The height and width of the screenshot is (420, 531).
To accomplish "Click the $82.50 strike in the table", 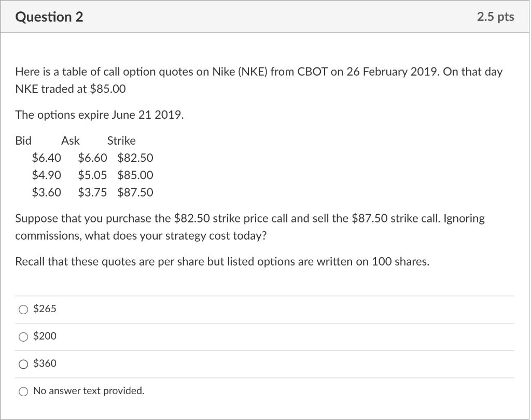I will pyautogui.click(x=135, y=158).
